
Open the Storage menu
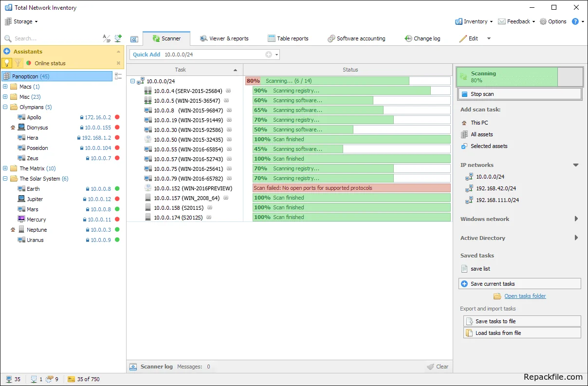point(21,21)
